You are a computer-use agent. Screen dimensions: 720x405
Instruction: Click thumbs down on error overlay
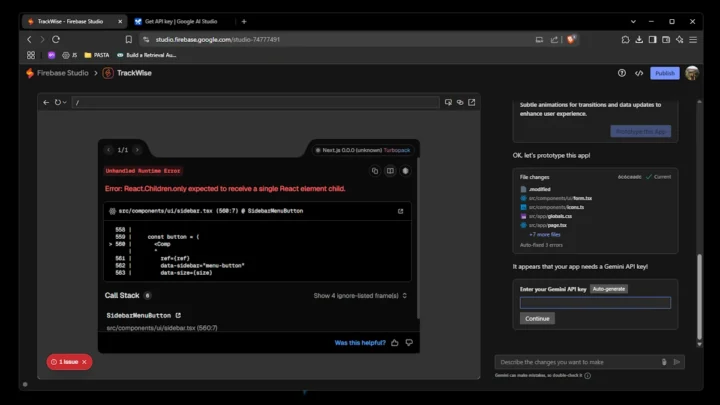[409, 342]
